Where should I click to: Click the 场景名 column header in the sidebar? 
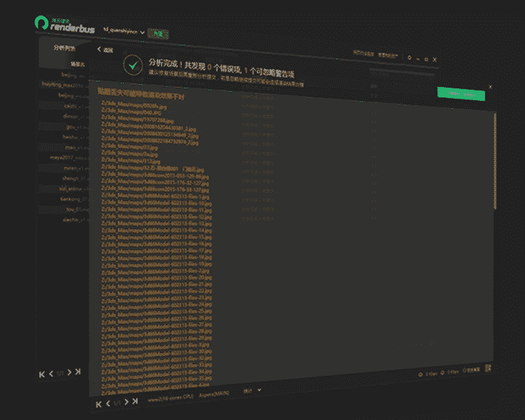coord(77,64)
